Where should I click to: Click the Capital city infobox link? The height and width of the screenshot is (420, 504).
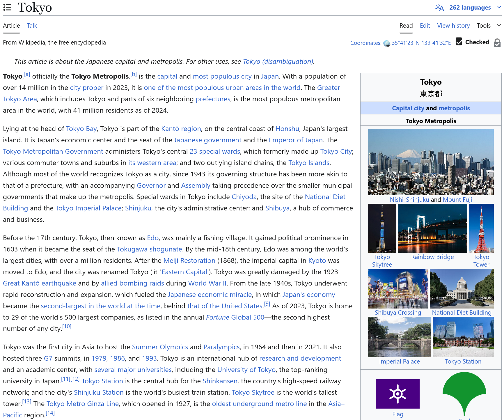408,108
